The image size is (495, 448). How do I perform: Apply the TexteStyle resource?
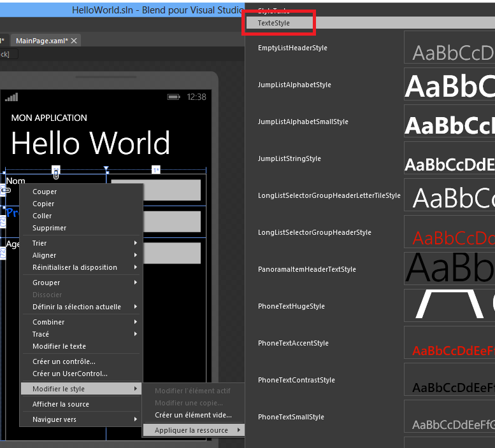(274, 23)
